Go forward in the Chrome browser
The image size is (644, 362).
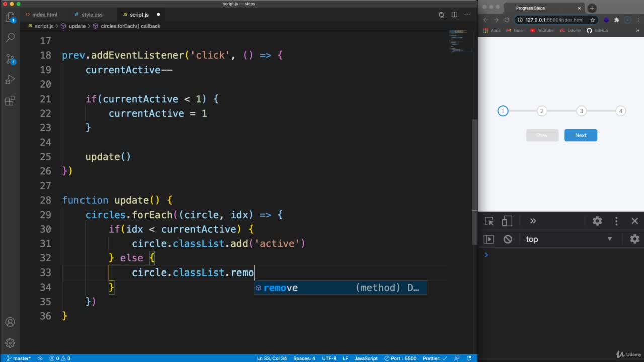tap(496, 20)
